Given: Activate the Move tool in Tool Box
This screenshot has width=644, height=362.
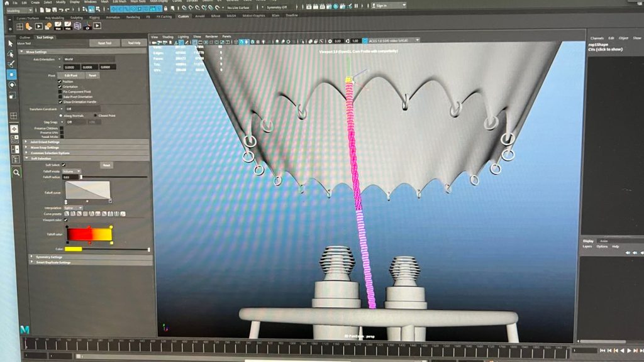Looking at the screenshot, I should tap(11, 75).
